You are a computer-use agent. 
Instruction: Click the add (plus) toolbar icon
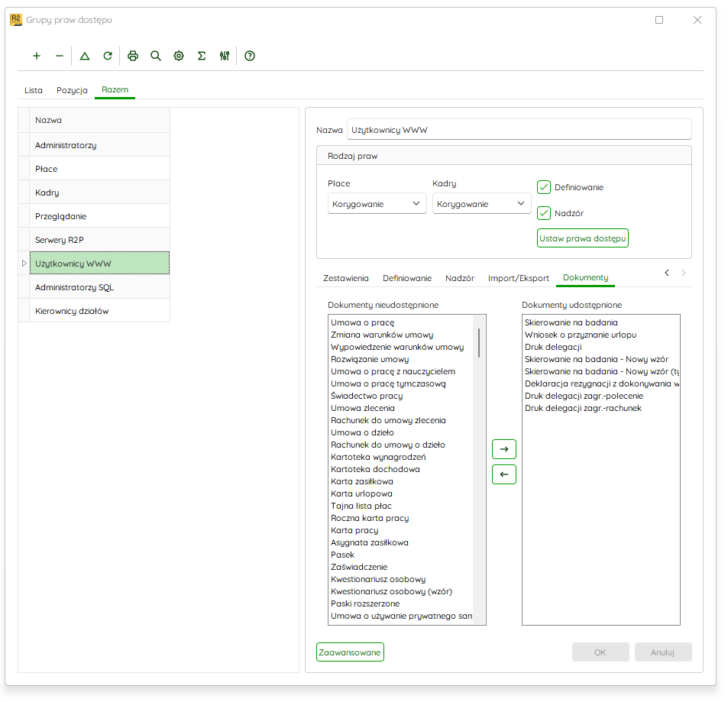tap(37, 57)
